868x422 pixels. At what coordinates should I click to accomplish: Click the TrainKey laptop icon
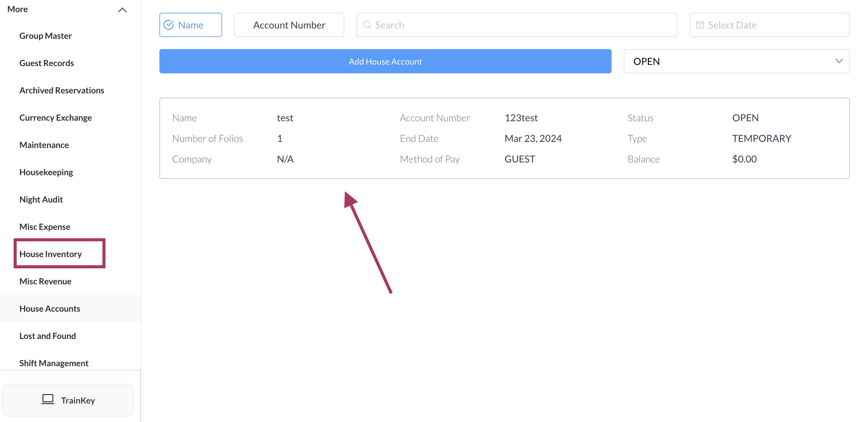[48, 400]
